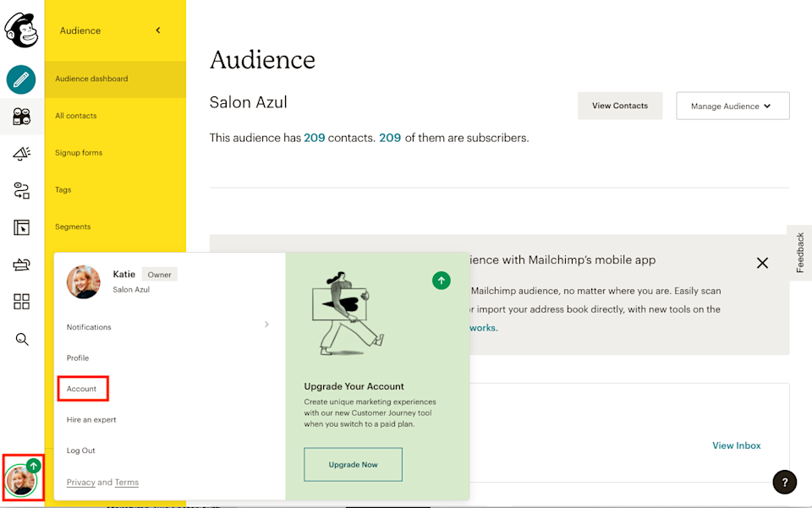Click the search magnifier icon

point(21,339)
